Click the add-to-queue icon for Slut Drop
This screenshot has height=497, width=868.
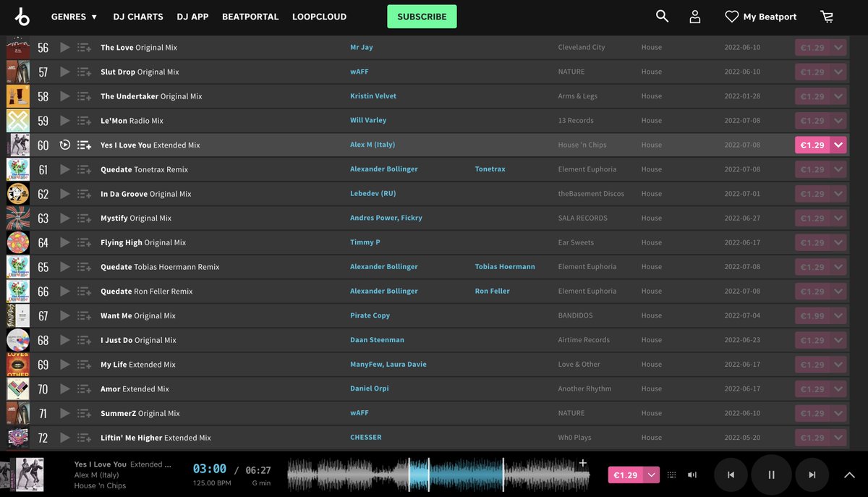[82, 72]
